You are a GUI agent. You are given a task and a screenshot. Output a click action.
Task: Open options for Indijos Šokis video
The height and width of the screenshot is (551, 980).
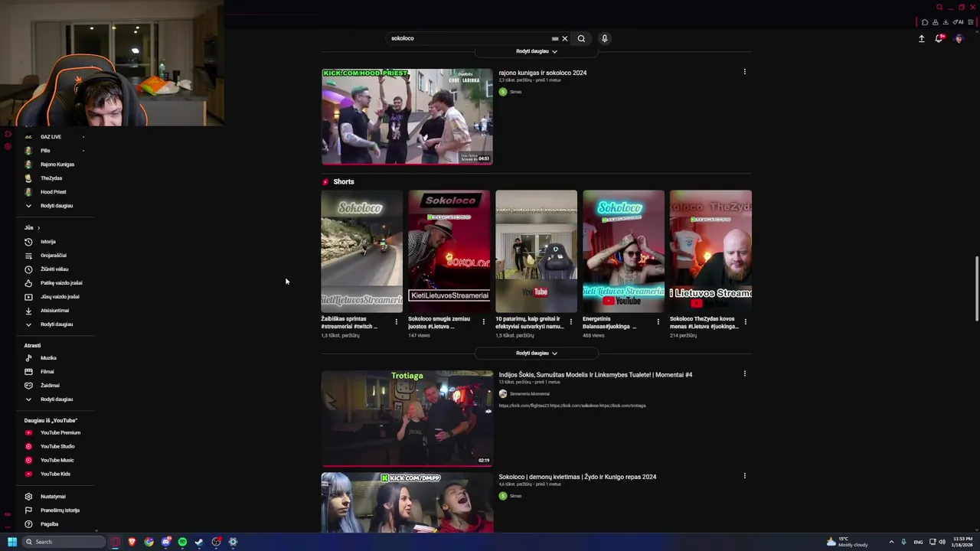744,374
